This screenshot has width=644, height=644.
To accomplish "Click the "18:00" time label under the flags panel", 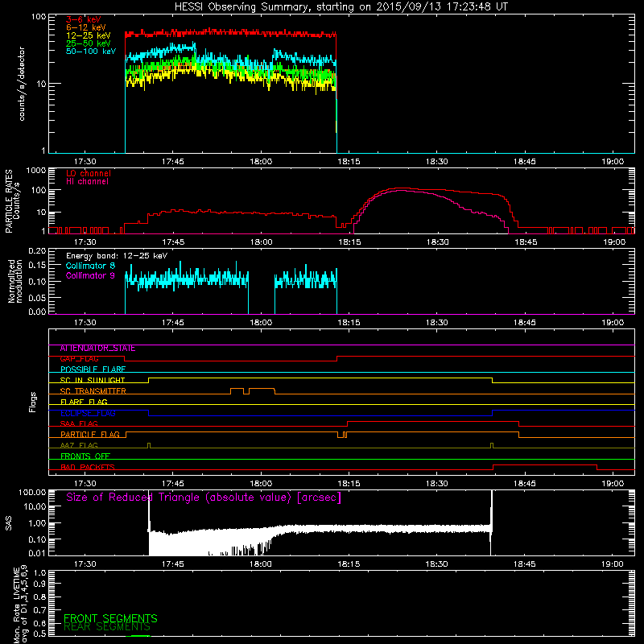I will tap(261, 484).
